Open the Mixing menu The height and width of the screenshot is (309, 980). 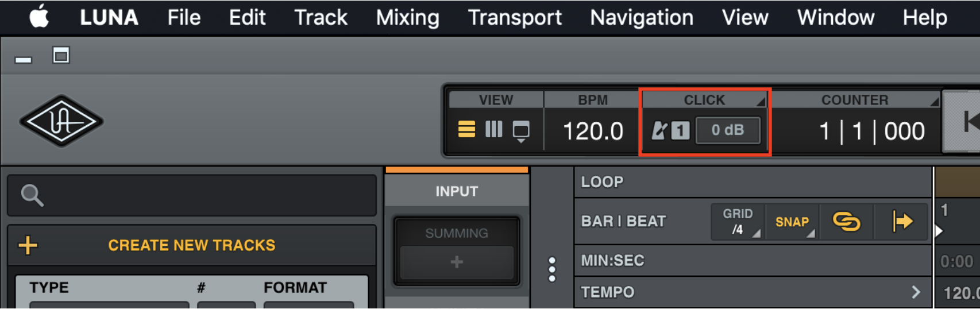pyautogui.click(x=408, y=17)
